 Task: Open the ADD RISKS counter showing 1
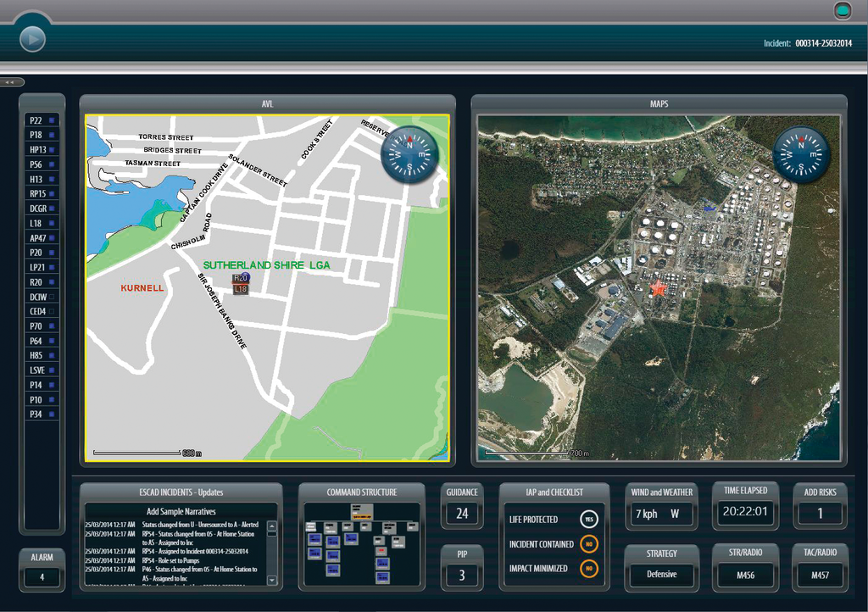tap(820, 512)
